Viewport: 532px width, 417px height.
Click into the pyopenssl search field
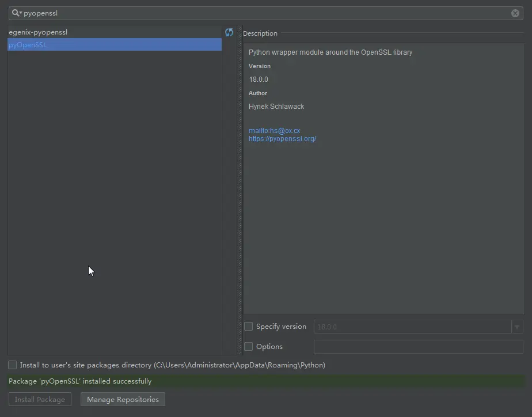[x=265, y=13]
